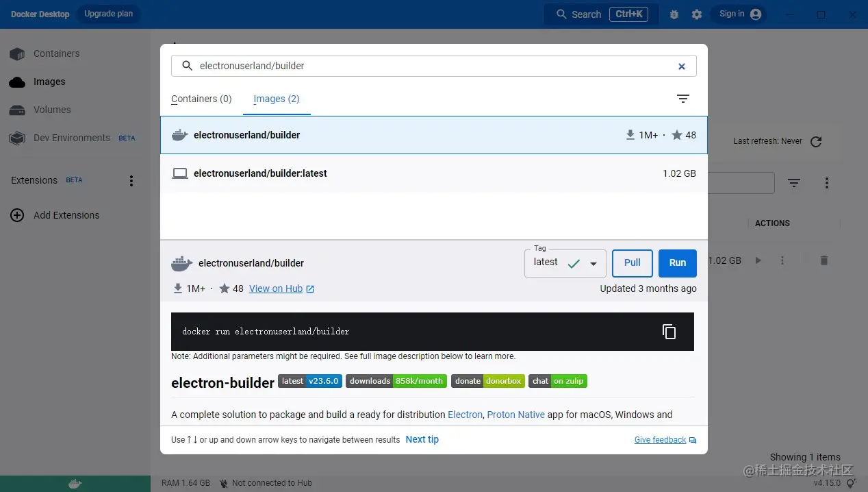Run the image using the play icon

point(758,260)
